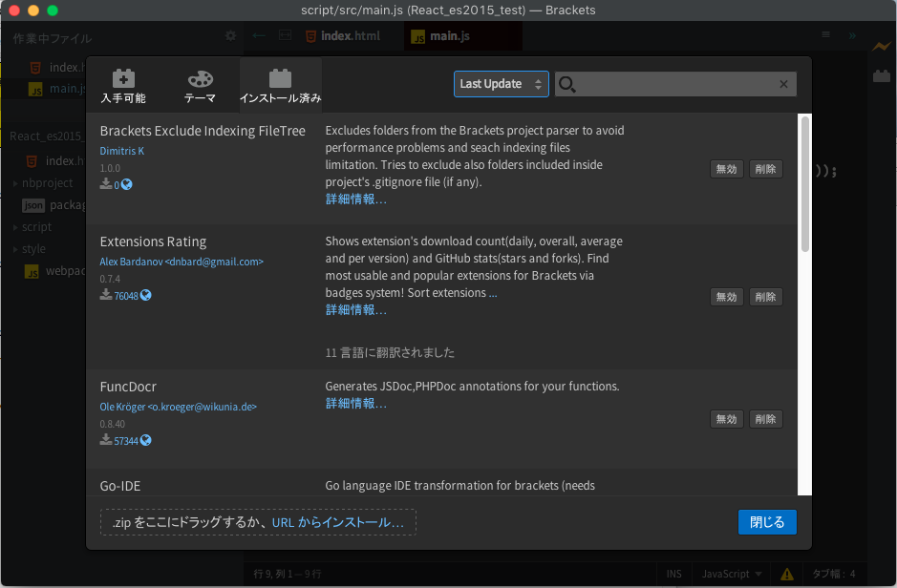Image resolution: width=897 pixels, height=588 pixels.
Task: Click the back navigation arrow
Action: pyautogui.click(x=259, y=35)
